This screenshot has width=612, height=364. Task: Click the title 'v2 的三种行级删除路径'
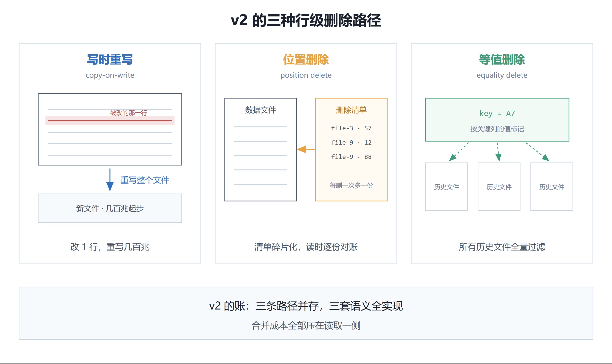click(306, 20)
